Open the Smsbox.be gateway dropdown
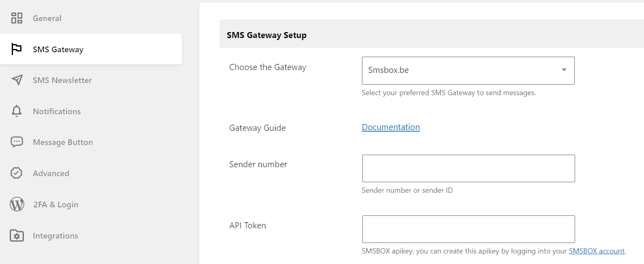Screen dimensions: 644x264 click(x=468, y=70)
